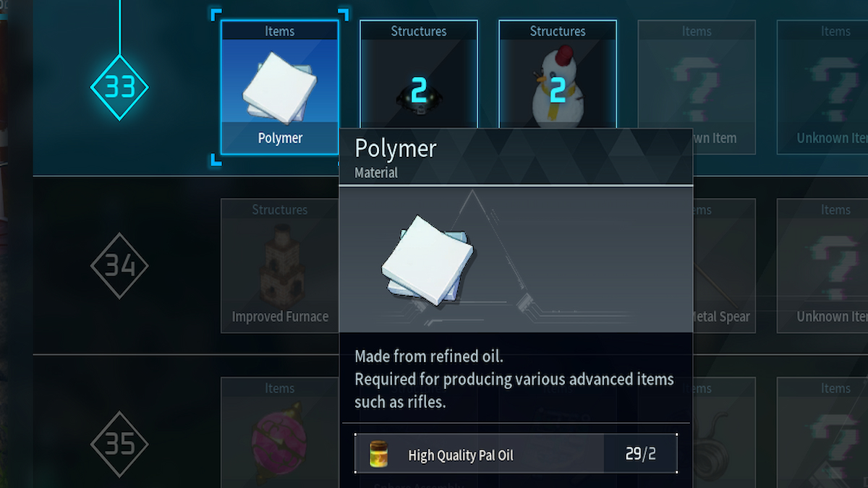Click the Unknown Item tile in level 34 row
Screen dimensions: 868x488
pos(822,265)
